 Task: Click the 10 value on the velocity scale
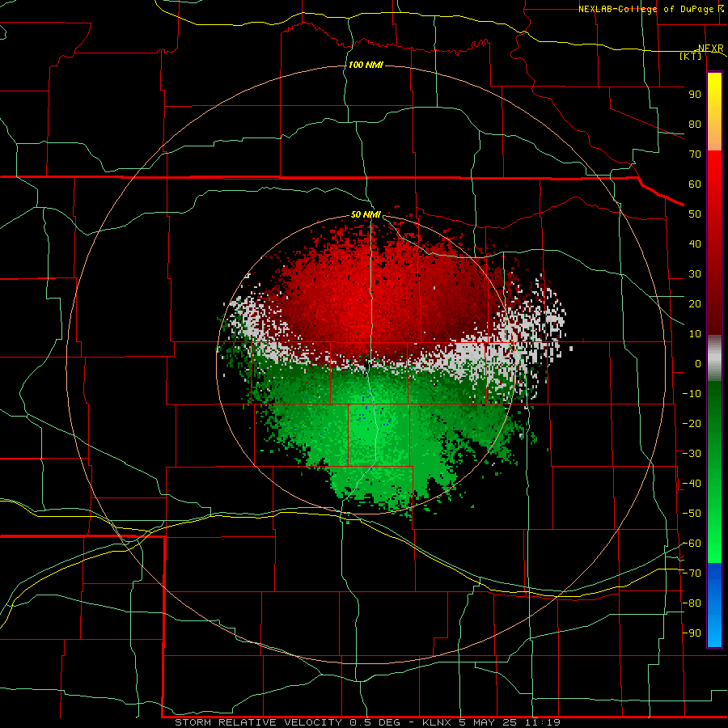click(x=695, y=334)
